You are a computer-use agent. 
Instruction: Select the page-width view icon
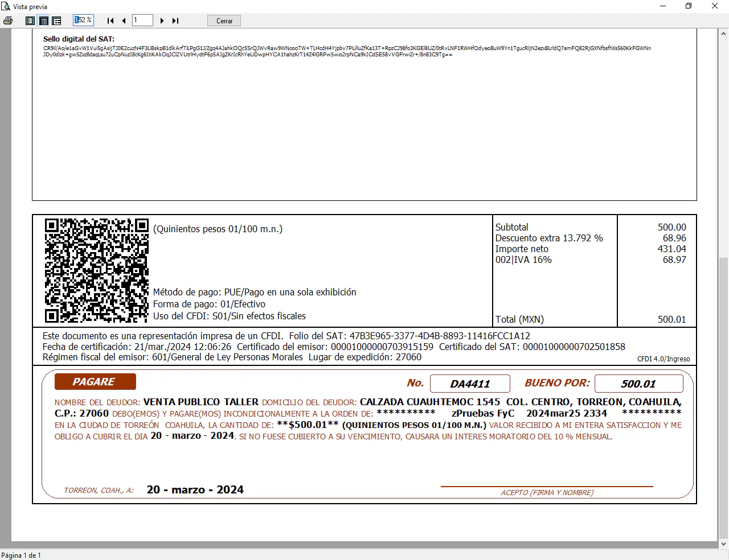43,20
